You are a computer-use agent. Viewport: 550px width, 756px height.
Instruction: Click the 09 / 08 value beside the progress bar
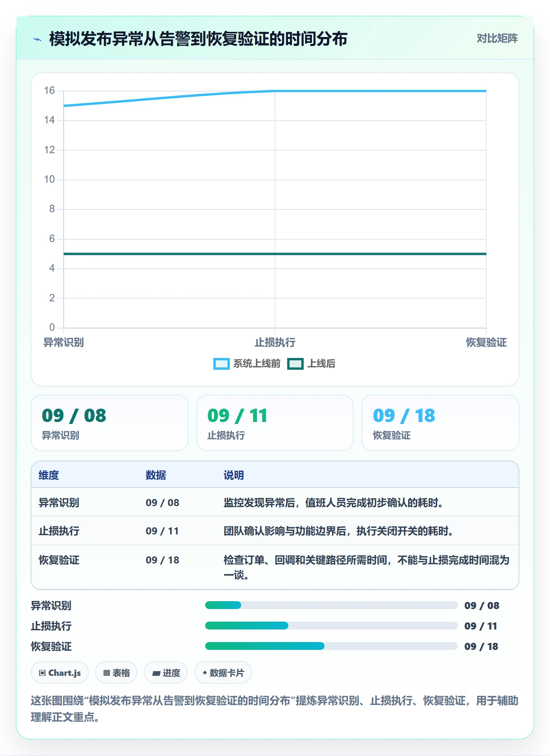pos(482,606)
